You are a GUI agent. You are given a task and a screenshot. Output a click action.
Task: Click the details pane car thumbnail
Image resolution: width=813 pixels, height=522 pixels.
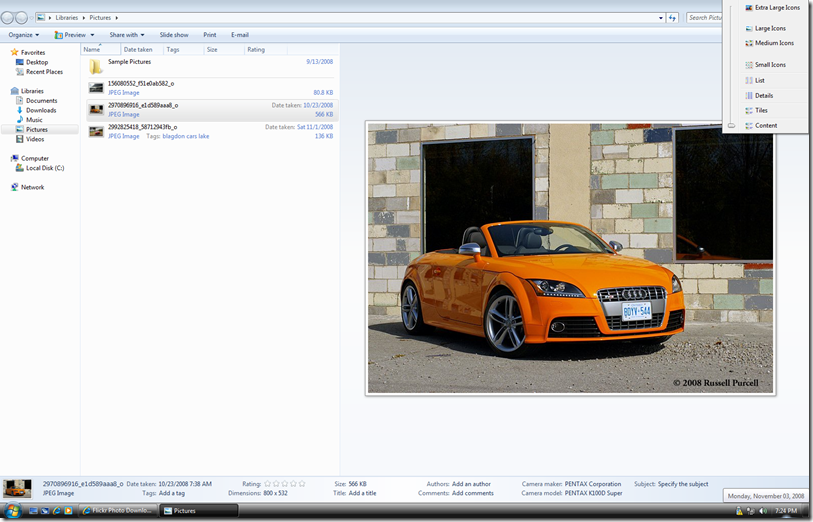pyautogui.click(x=17, y=489)
